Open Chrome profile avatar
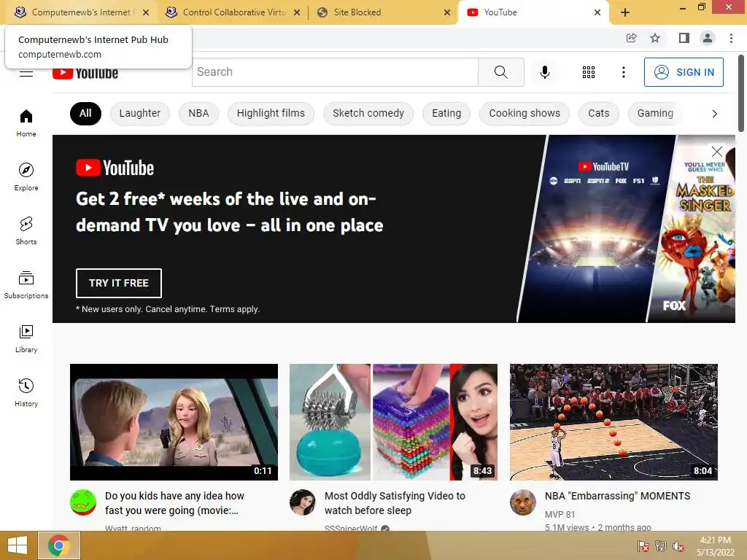The width and height of the screenshot is (747, 560). pos(708,38)
